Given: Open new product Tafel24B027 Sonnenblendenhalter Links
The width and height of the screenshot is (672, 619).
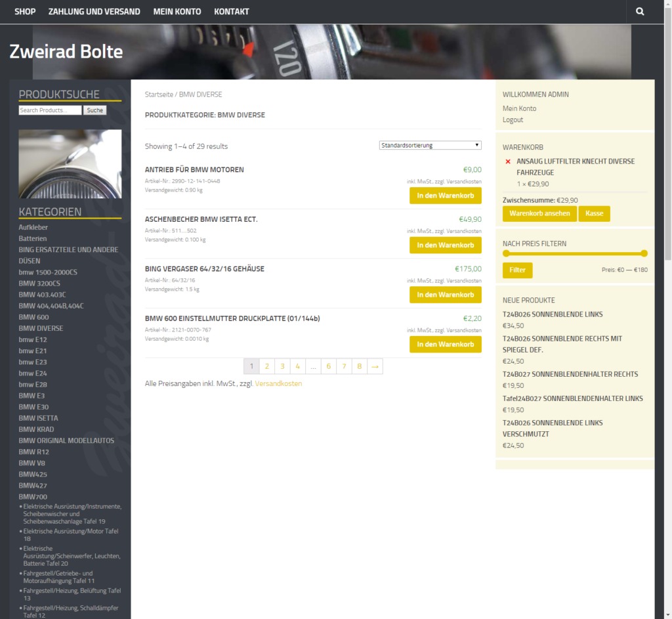Looking at the screenshot, I should coord(572,398).
